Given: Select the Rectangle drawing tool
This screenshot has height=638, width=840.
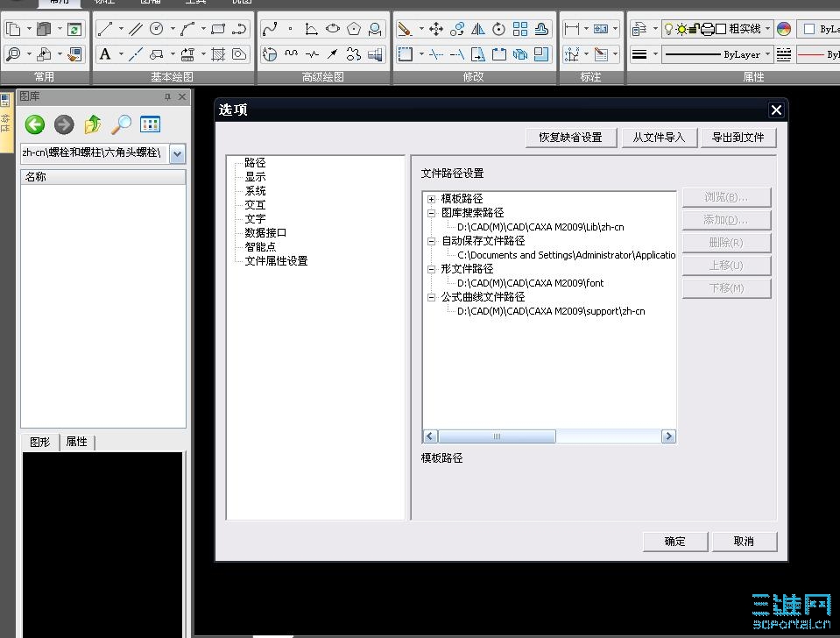Looking at the screenshot, I should pos(218,28).
